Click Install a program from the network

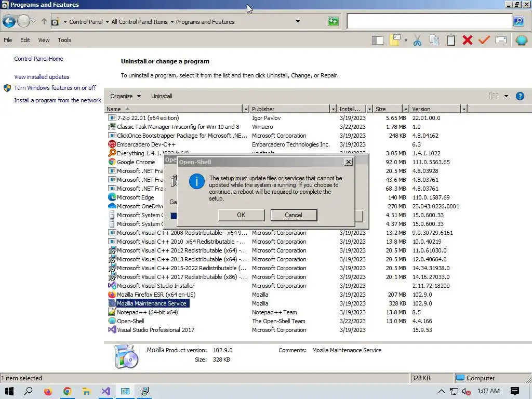click(58, 100)
